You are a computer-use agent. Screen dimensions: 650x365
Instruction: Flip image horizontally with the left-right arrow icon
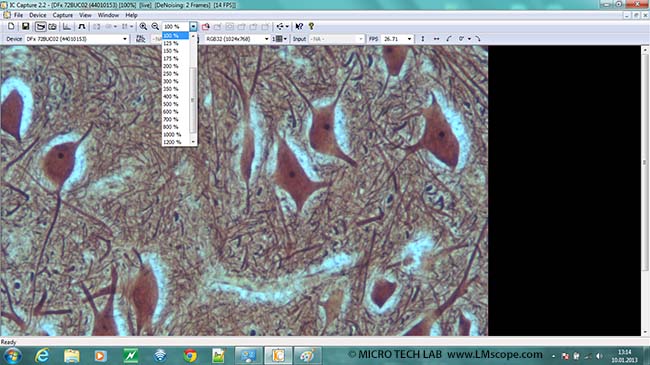(x=436, y=39)
